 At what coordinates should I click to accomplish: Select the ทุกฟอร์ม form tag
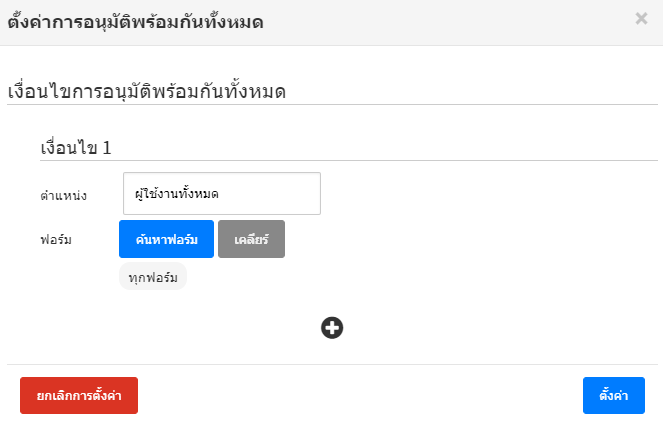tap(153, 277)
